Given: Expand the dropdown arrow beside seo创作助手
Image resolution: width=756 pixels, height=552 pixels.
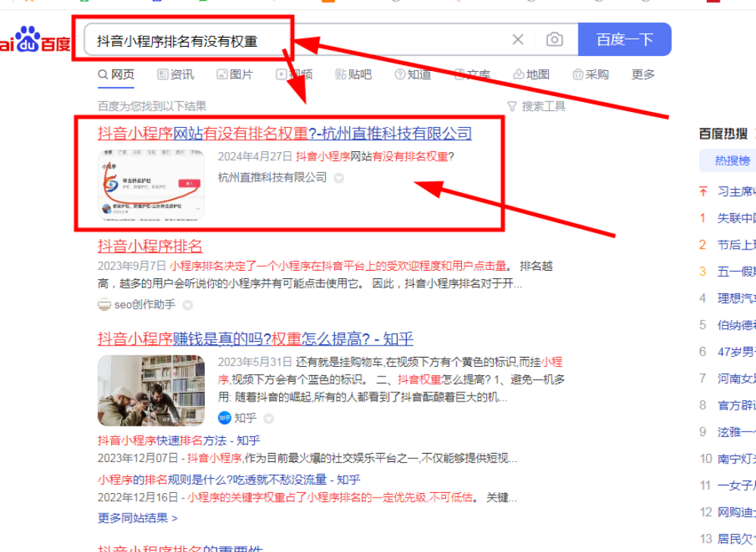Looking at the screenshot, I should [x=187, y=305].
